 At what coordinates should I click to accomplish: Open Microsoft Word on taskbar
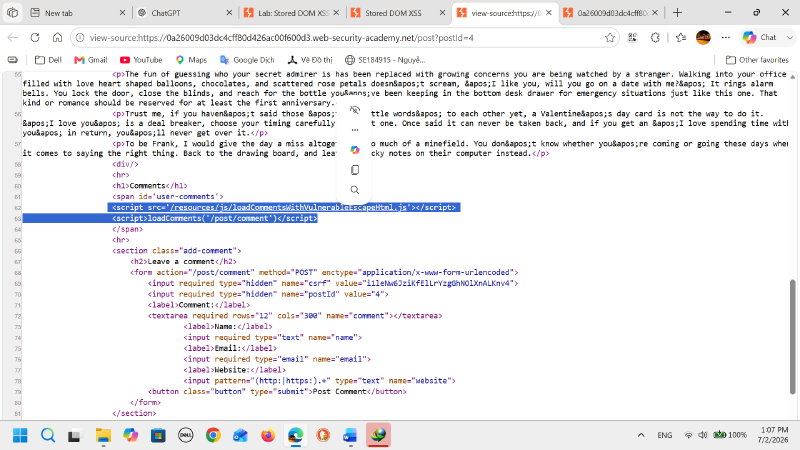click(350, 435)
